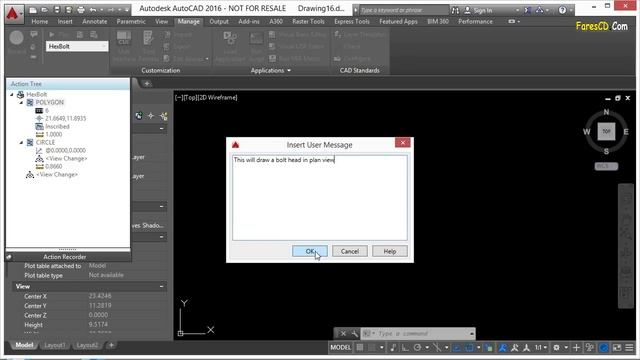Select the Inscribed value in Action Tree

[x=57, y=127]
